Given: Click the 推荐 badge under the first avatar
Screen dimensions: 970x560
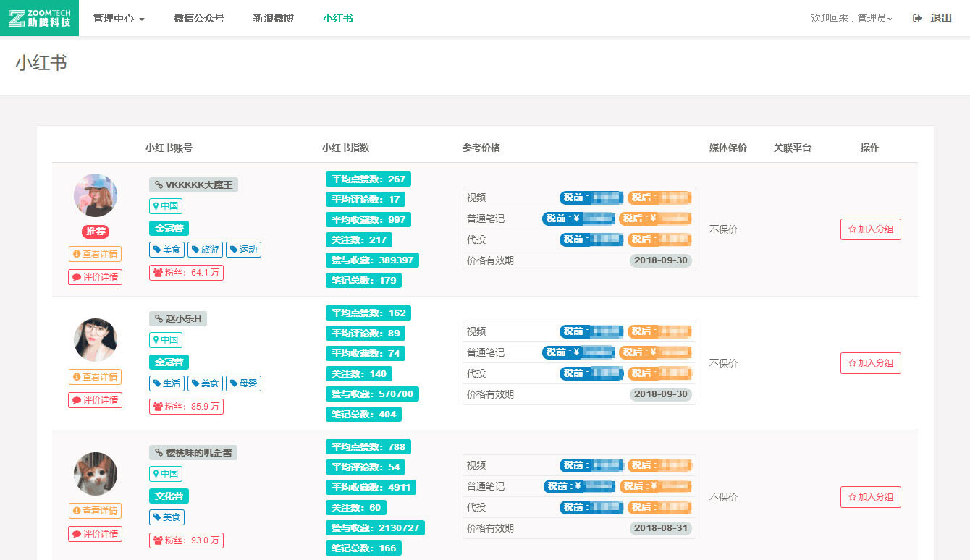Looking at the screenshot, I should click(95, 232).
